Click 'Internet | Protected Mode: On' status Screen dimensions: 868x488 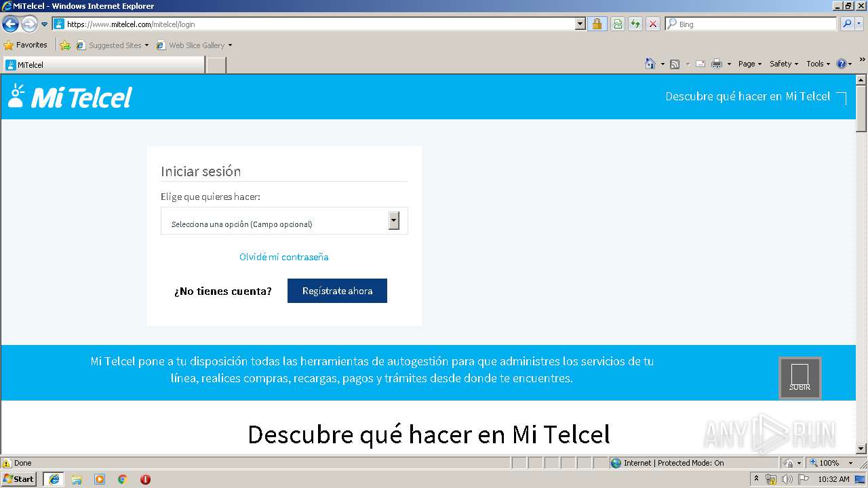(667, 463)
